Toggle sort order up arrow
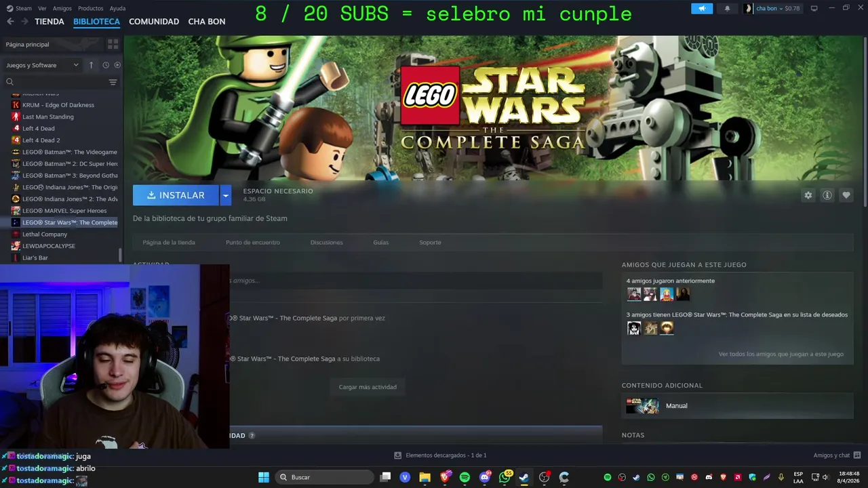The image size is (868, 488). [91, 65]
